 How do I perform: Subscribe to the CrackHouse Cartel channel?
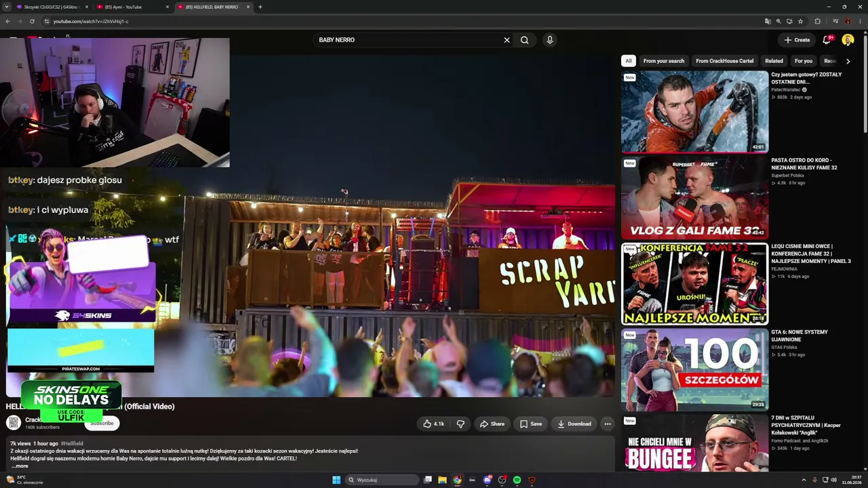point(102,423)
